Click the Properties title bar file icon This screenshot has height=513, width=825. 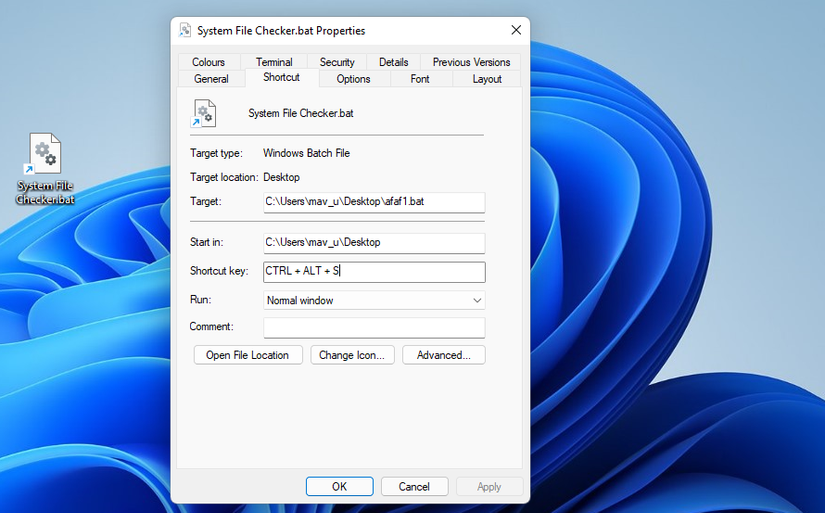pos(185,31)
